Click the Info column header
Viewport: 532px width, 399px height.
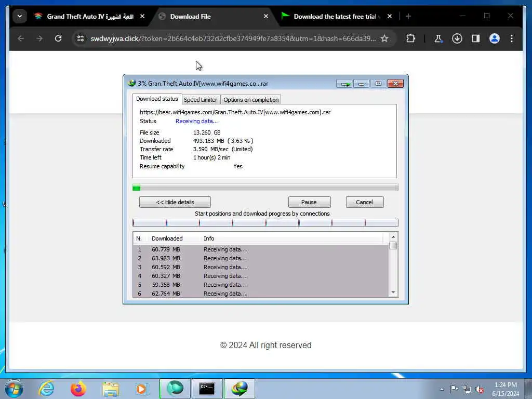[209, 238]
